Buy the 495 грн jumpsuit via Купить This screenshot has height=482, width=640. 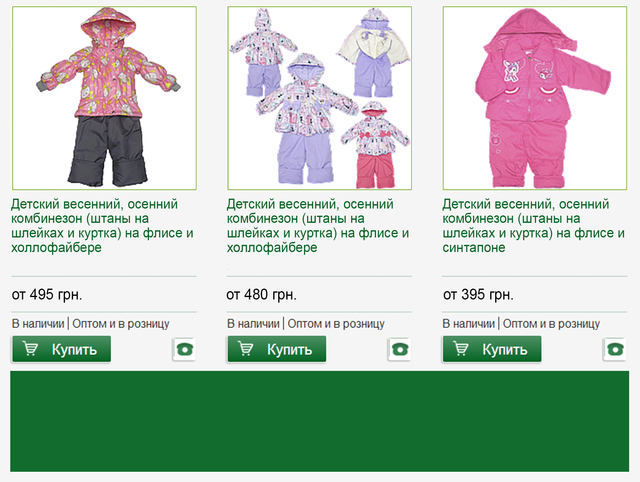coord(61,349)
